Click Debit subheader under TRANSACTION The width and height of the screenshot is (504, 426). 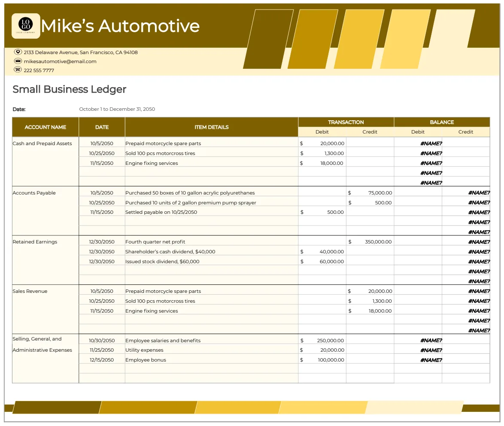(322, 132)
